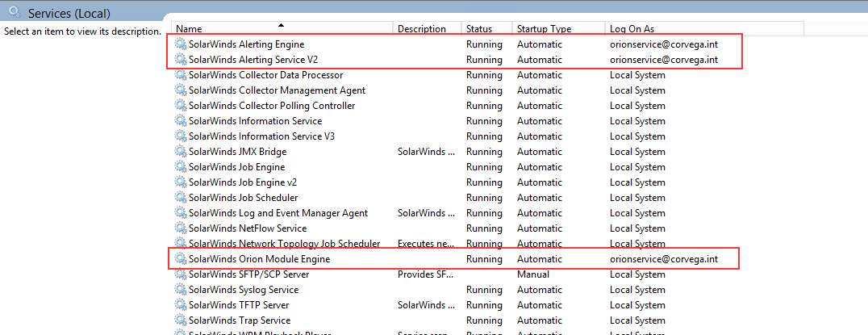
Task: Select the SolarWinds NetFlow Service name
Action: 248,228
